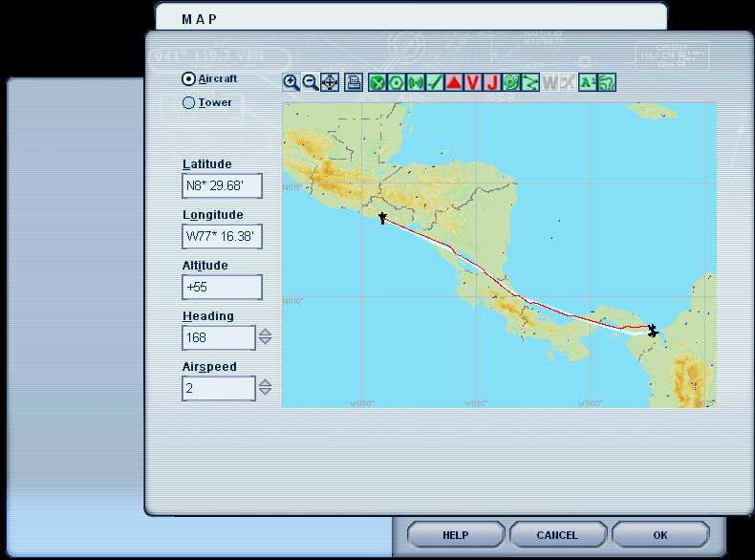Click the grayed-out W weather icon
Image resolution: width=755 pixels, height=560 pixels.
click(549, 82)
